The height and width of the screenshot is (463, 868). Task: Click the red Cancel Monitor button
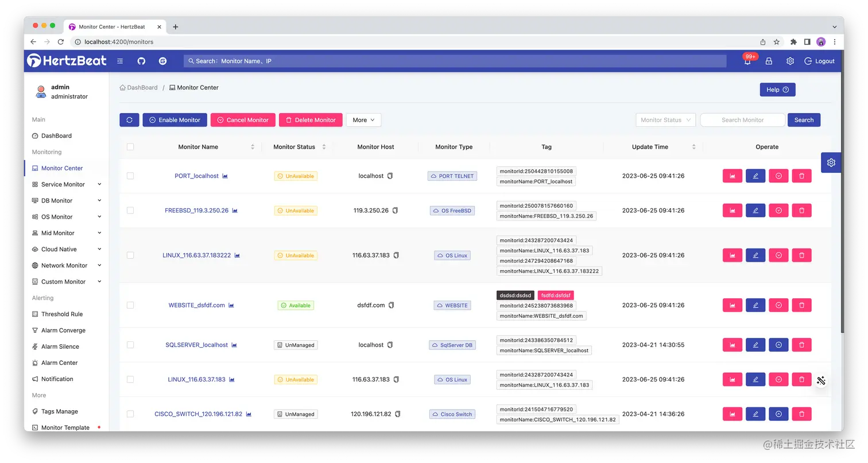[x=243, y=120]
